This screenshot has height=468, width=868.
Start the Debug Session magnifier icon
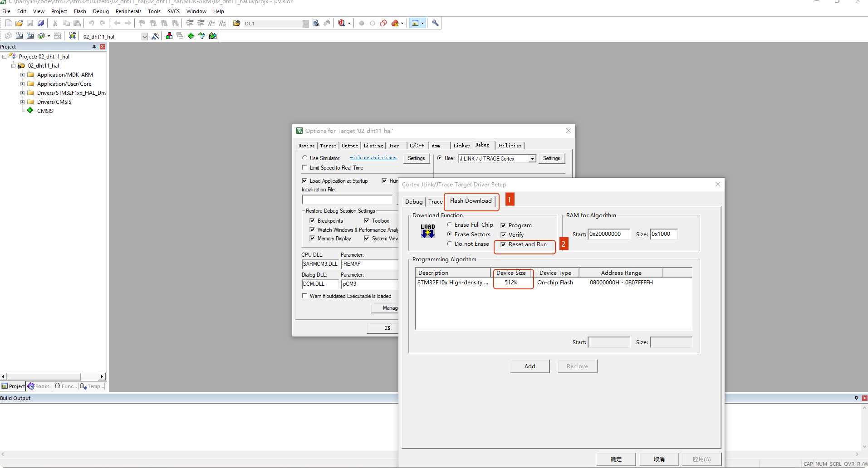(x=341, y=23)
